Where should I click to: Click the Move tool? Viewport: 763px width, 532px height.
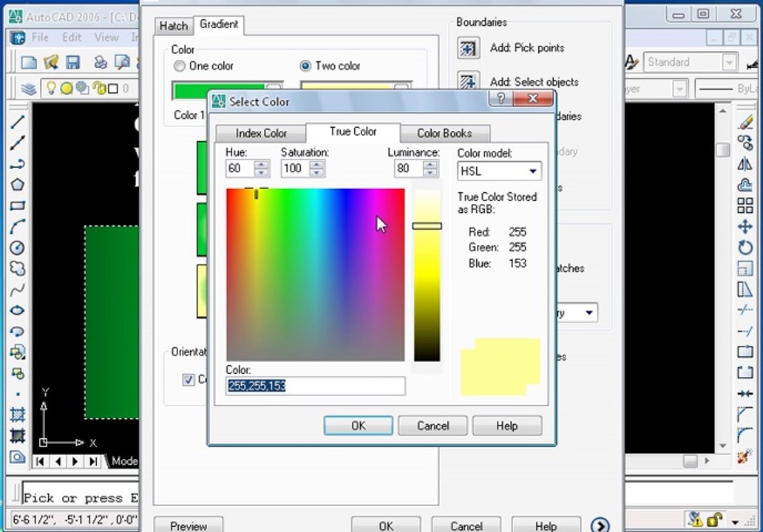pos(745,227)
